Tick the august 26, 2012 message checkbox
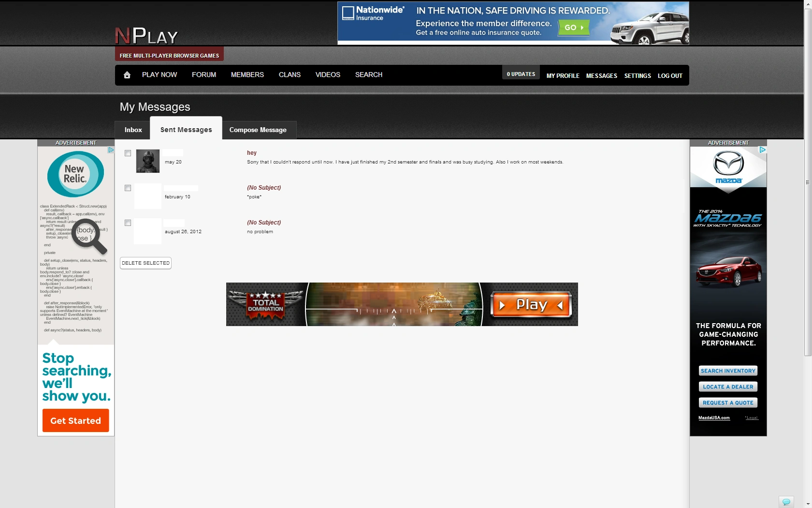The height and width of the screenshot is (508, 812). [x=128, y=223]
